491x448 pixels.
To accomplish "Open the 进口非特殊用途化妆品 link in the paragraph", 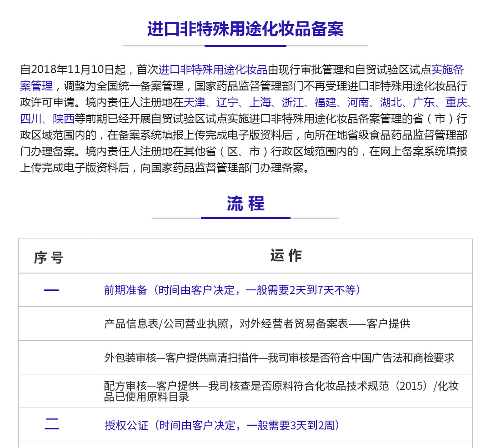I will pyautogui.click(x=213, y=70).
